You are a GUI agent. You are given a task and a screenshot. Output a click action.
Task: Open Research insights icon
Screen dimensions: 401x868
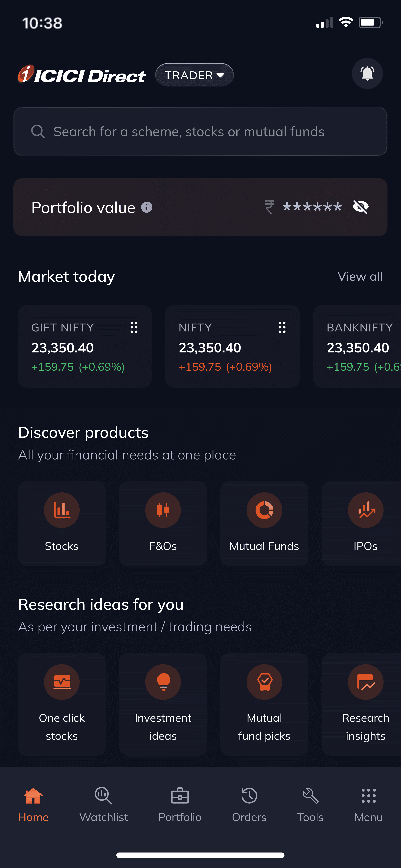365,682
